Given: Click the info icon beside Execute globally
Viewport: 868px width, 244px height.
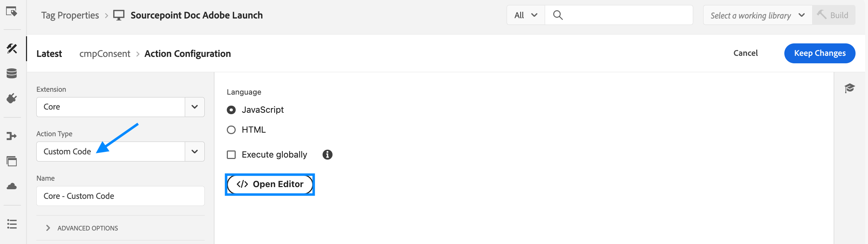Looking at the screenshot, I should click(x=328, y=155).
